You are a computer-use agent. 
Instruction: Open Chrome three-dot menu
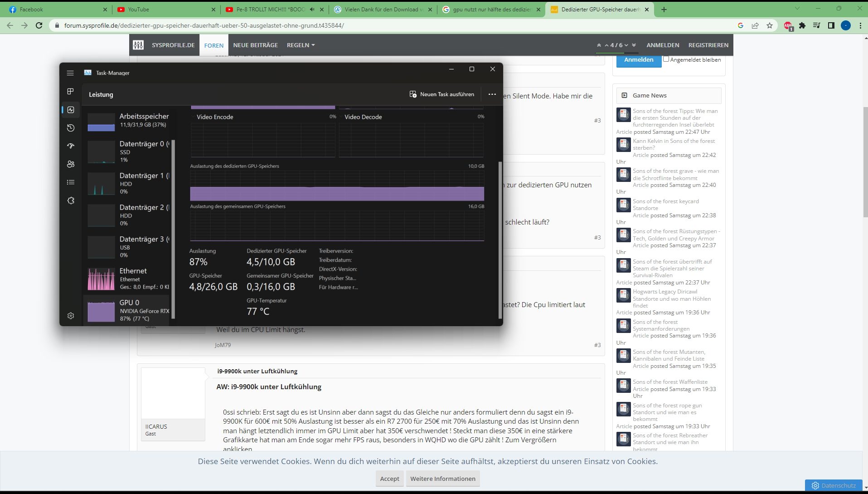click(x=860, y=25)
